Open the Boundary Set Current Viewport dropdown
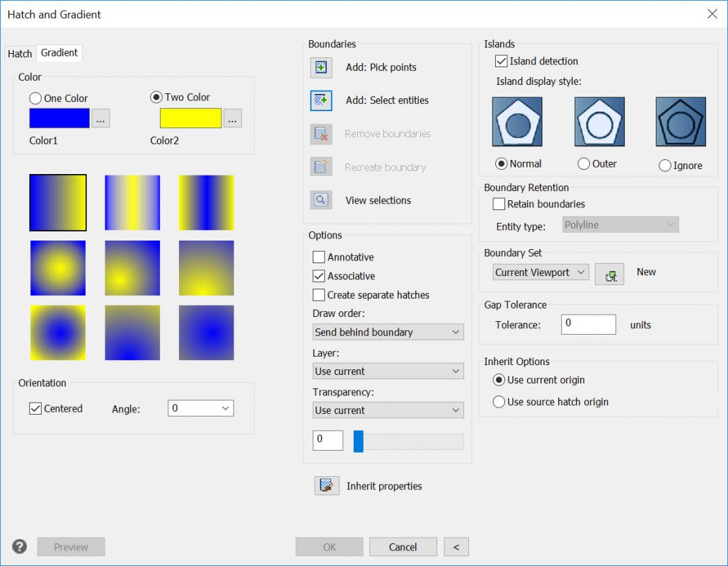The image size is (728, 566). tap(541, 272)
